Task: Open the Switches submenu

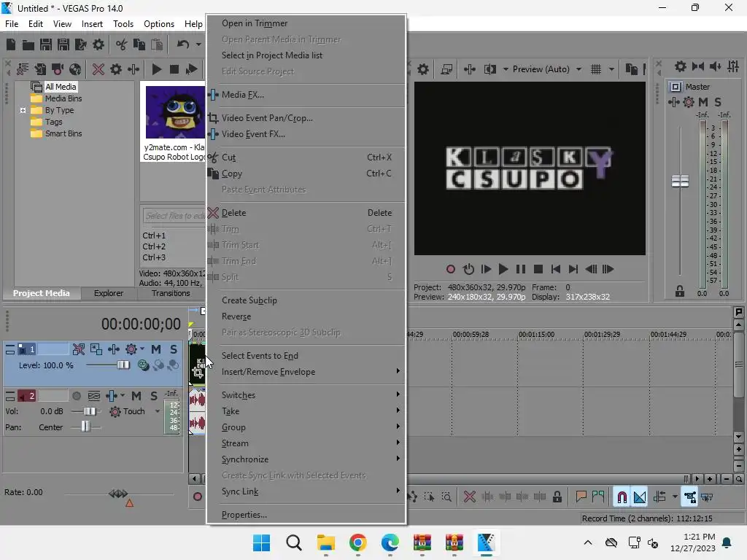Action: [x=306, y=395]
